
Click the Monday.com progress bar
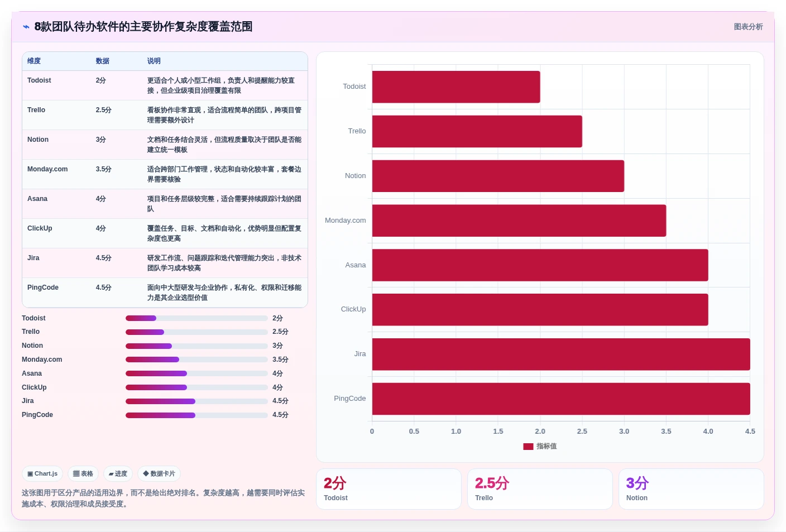click(196, 360)
